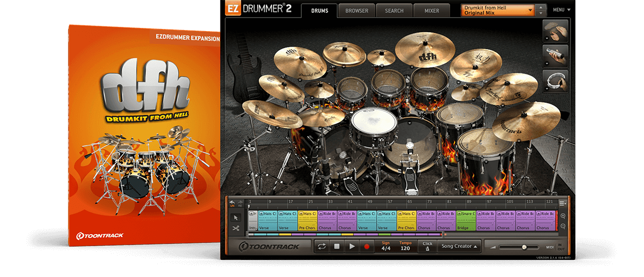Screen dimensions: 644x277
Task: Switch to the SEARCH tab
Action: tap(394, 11)
